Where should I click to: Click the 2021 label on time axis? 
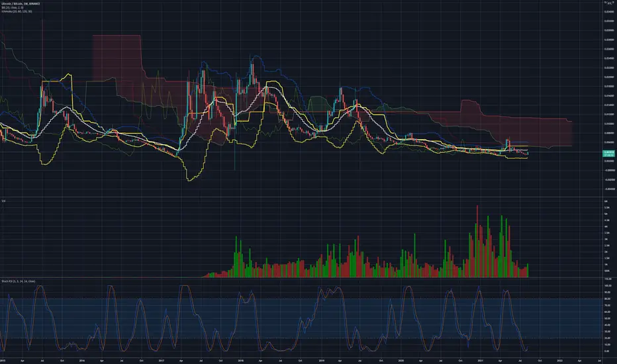[x=481, y=360]
